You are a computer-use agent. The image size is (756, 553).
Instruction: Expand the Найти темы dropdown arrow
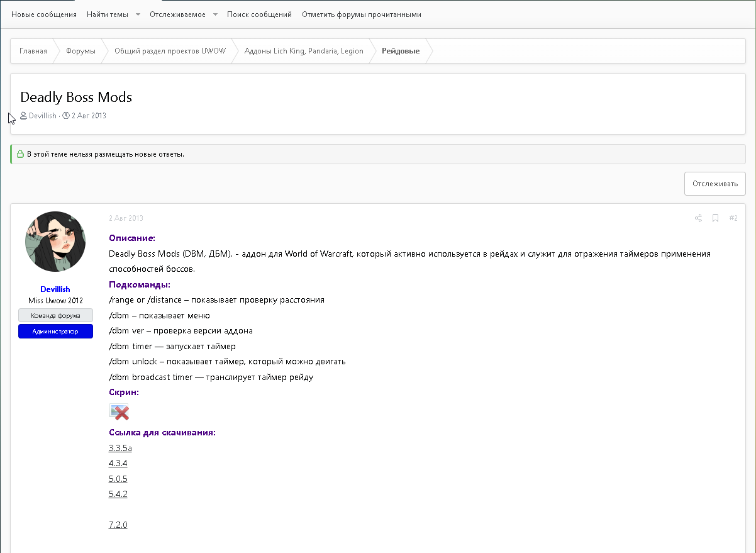(138, 14)
